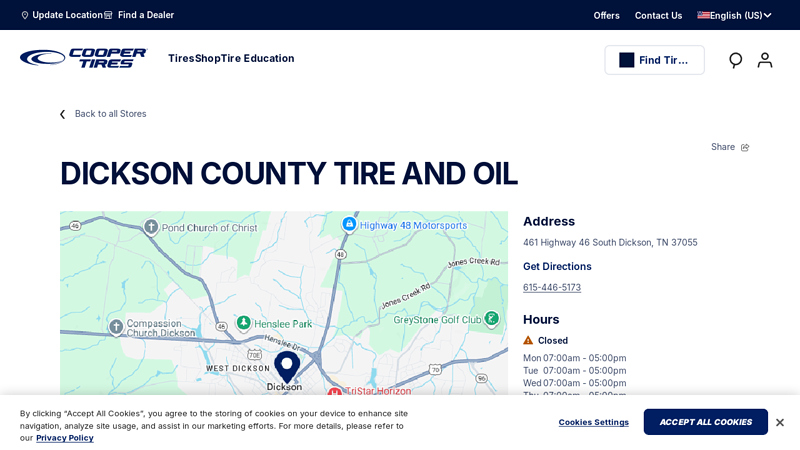Go Back to all Stores
Screen dimensions: 800x450
[x=110, y=114]
